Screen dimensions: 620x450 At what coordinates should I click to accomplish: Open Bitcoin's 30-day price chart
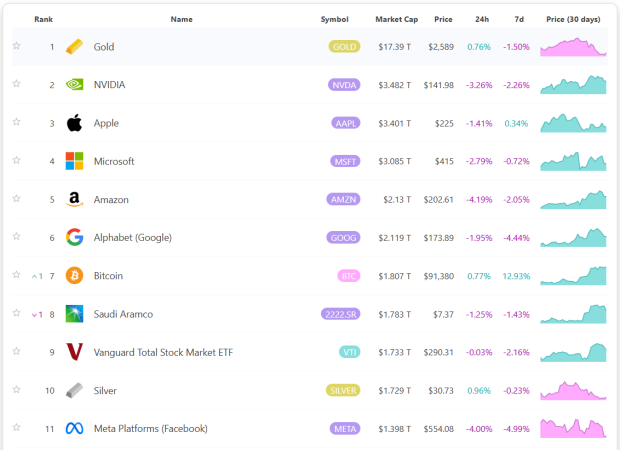(573, 276)
